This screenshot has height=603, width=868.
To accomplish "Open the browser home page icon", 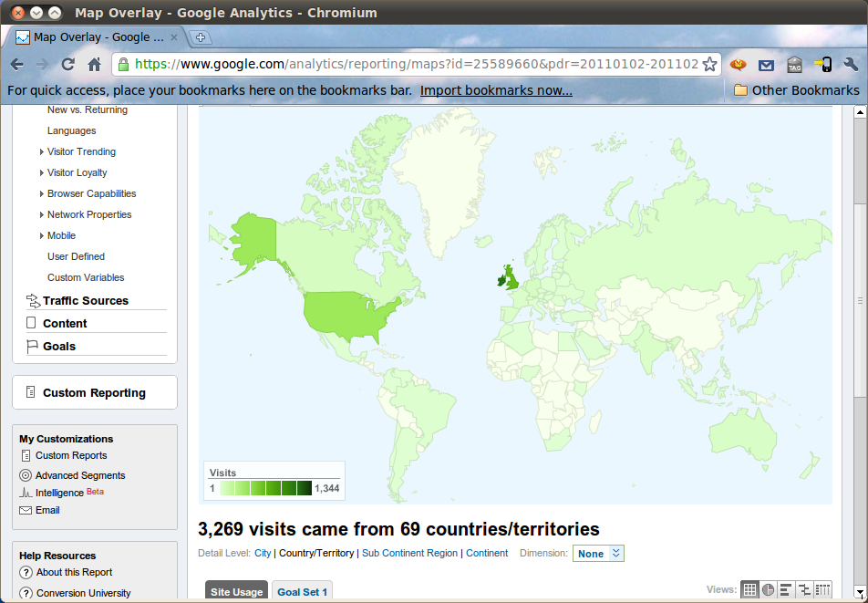I will pyautogui.click(x=95, y=64).
